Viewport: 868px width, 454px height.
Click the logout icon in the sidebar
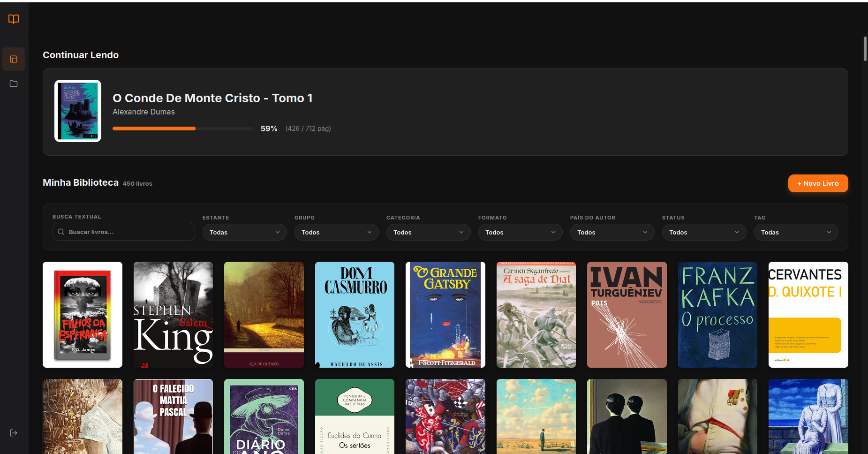tap(14, 433)
